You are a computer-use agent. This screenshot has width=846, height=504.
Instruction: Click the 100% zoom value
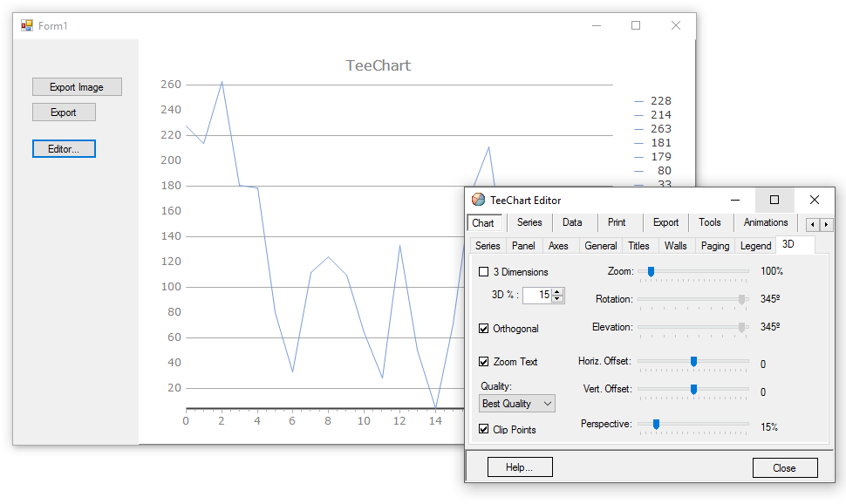point(772,271)
